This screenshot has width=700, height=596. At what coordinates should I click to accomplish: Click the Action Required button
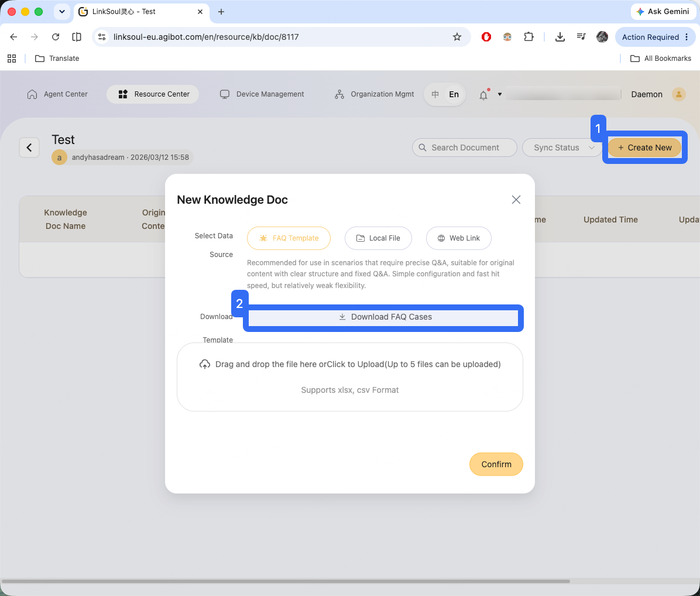click(656, 37)
